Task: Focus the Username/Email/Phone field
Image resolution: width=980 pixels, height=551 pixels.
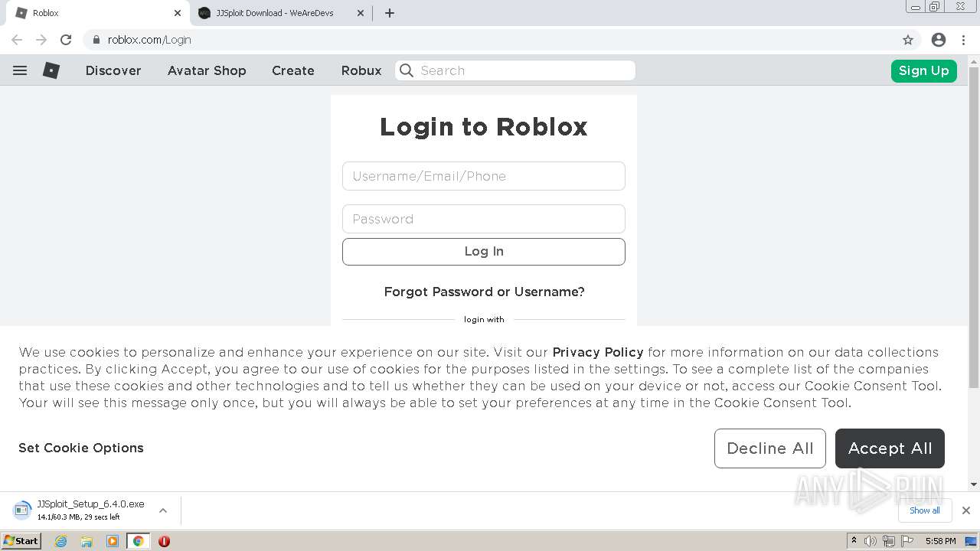Action: tap(484, 176)
